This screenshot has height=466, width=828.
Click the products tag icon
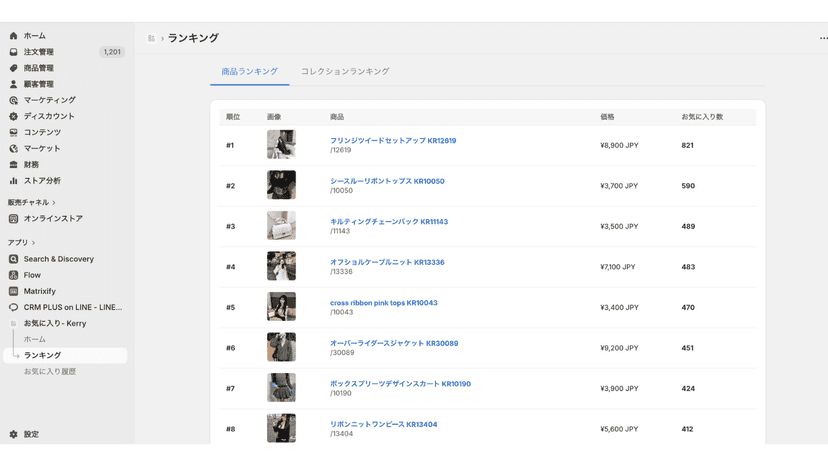[x=14, y=68]
